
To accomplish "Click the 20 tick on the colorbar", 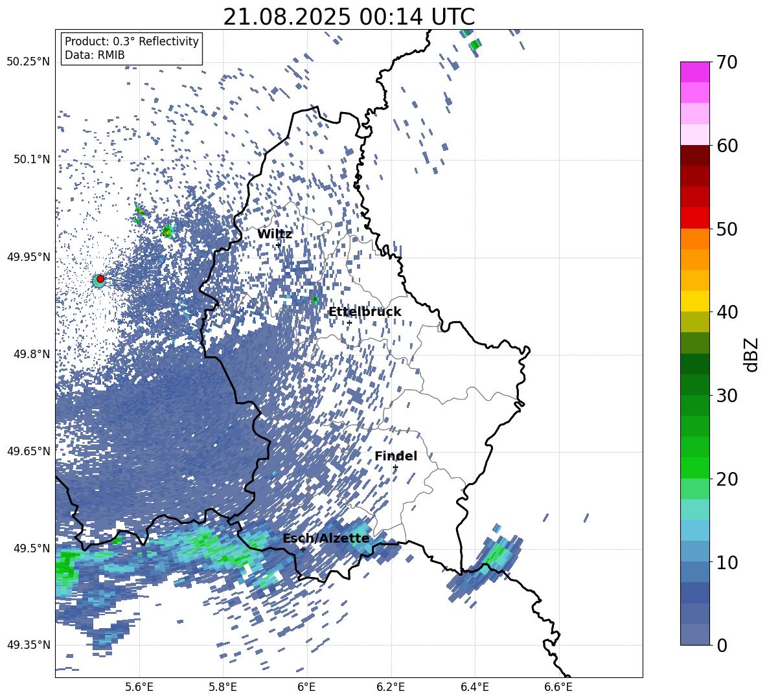I will point(727,479).
